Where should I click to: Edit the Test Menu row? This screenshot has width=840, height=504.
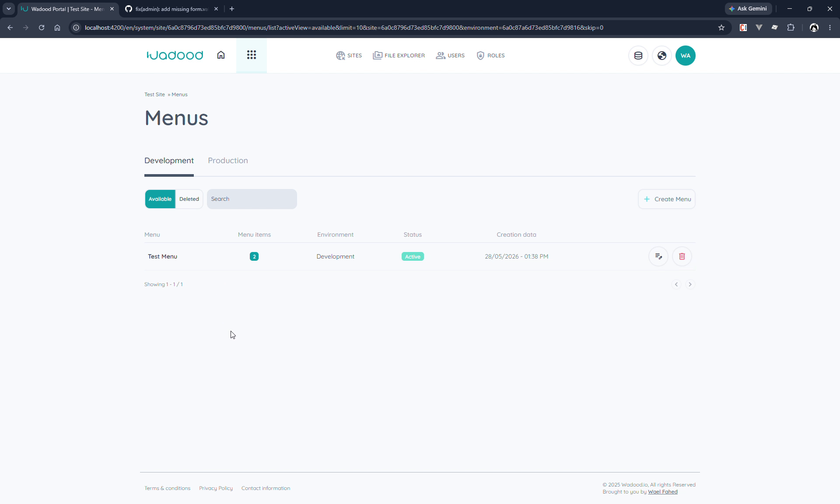click(x=658, y=256)
